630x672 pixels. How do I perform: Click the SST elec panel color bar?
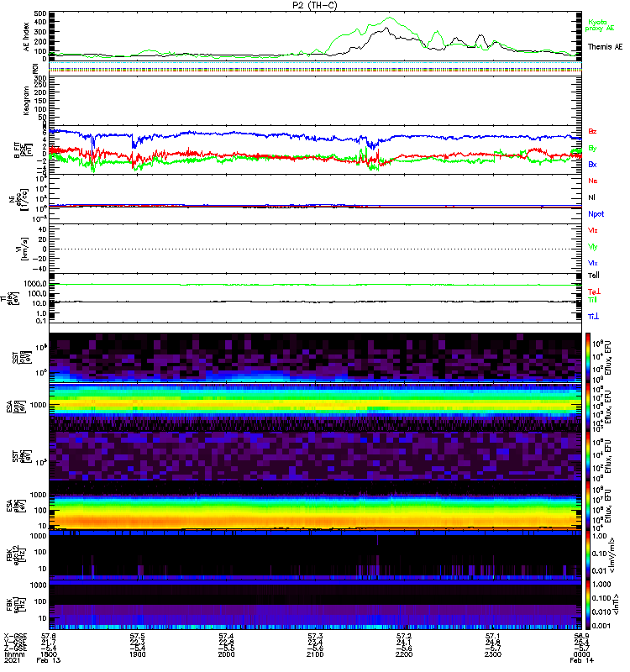588,456
